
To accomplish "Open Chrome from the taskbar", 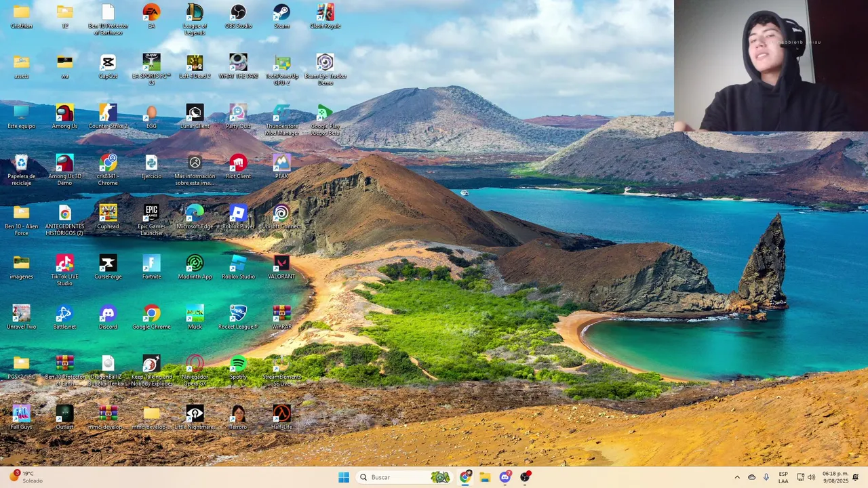I will point(465,477).
